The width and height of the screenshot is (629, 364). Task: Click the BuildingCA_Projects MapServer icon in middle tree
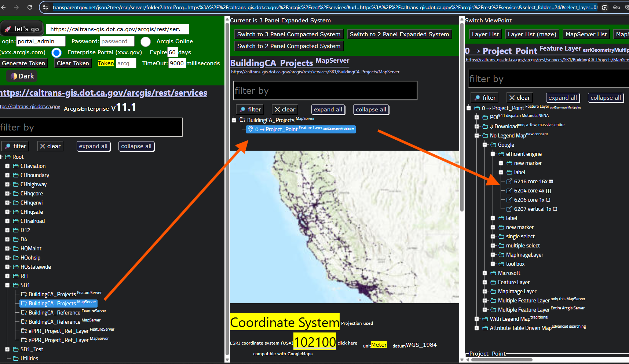click(242, 120)
